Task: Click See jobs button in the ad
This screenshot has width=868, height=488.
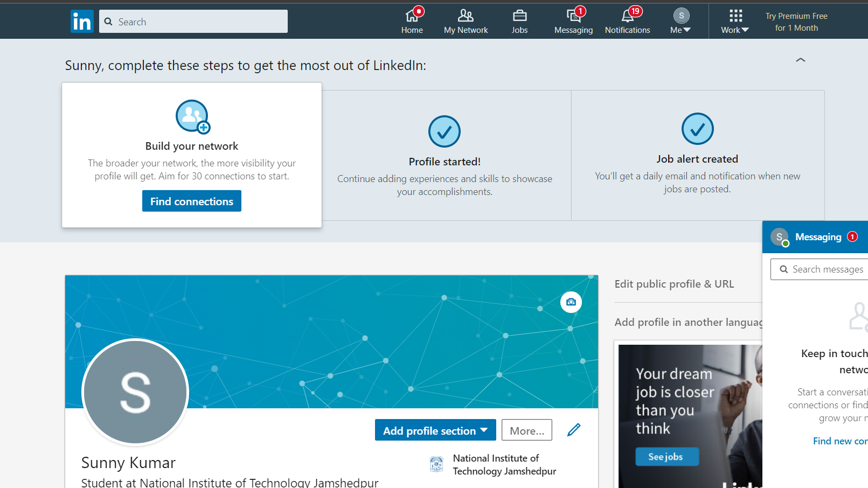Action: 667,457
